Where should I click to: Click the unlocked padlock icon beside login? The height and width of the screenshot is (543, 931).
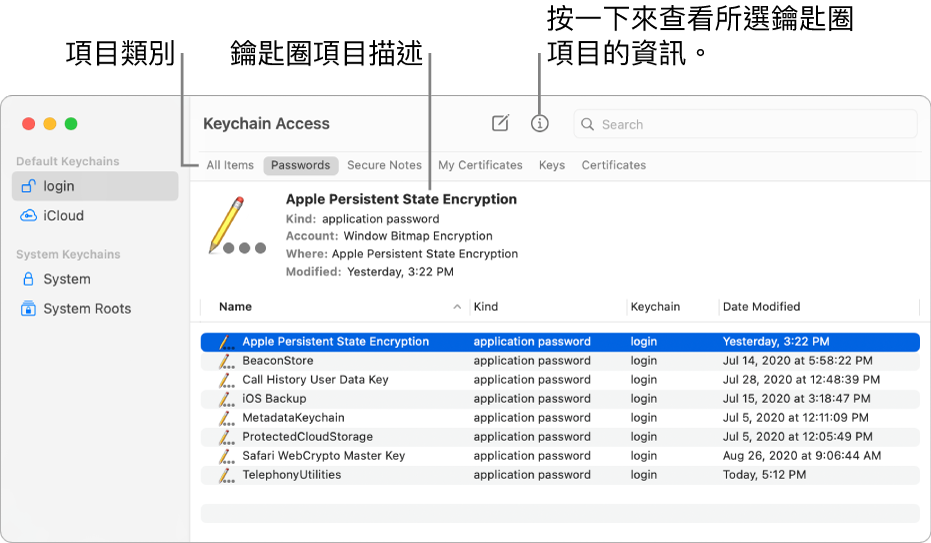pos(28,186)
